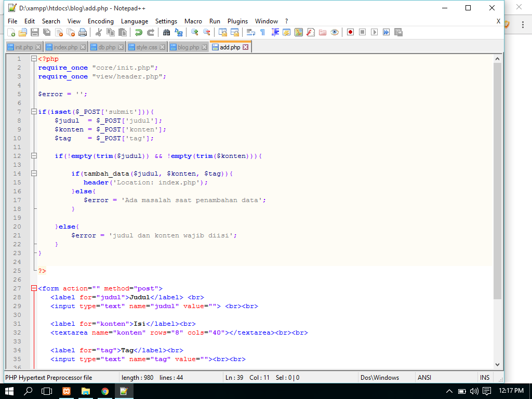This screenshot has height=399, width=532.
Task: Toggle the indent guide icon
Action: pos(275,32)
